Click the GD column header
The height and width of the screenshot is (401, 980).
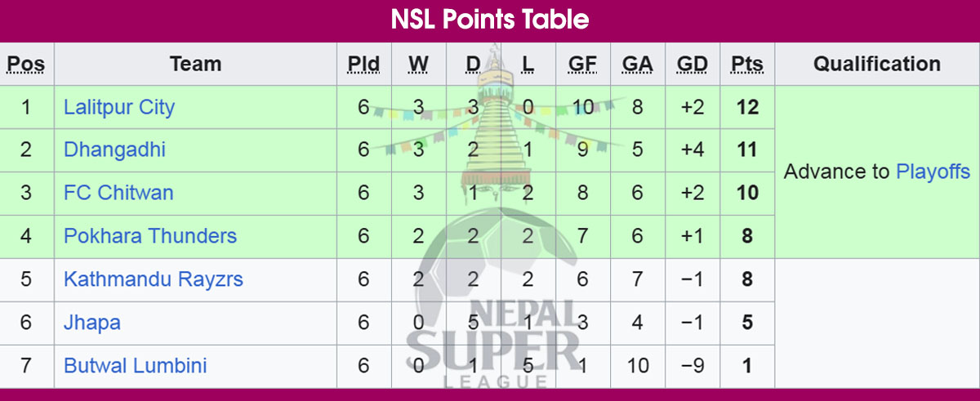click(x=693, y=64)
